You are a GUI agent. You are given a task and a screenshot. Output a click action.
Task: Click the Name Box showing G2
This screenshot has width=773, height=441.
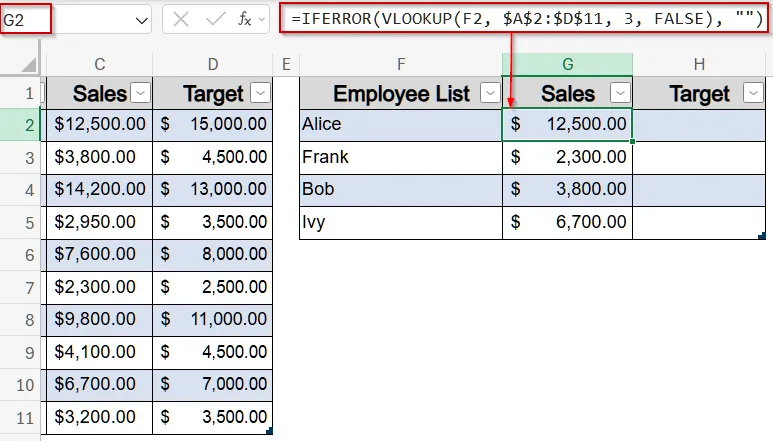click(26, 20)
